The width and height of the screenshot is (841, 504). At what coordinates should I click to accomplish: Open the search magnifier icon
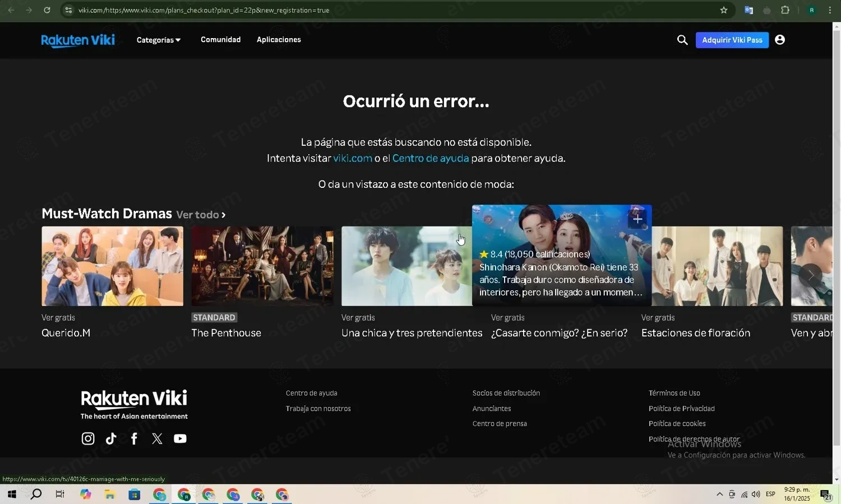click(x=682, y=40)
